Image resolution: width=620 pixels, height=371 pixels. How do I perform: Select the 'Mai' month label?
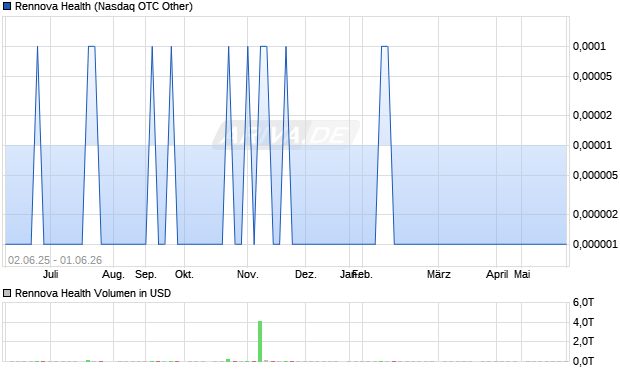(522, 274)
